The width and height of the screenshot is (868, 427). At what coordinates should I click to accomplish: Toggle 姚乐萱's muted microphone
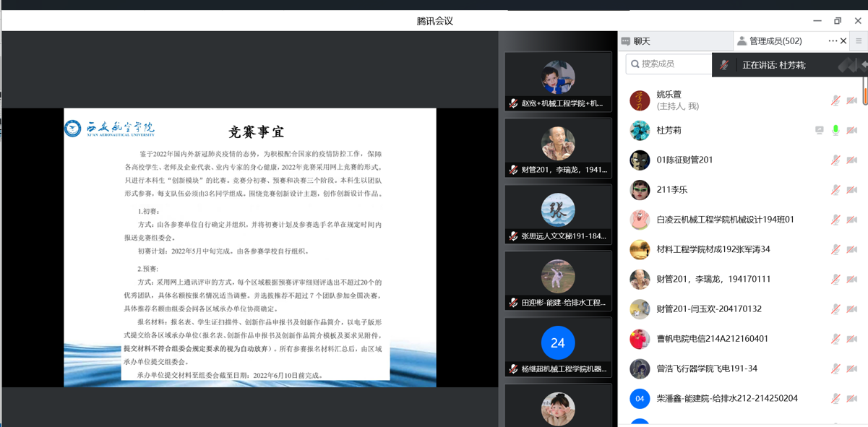(x=835, y=100)
